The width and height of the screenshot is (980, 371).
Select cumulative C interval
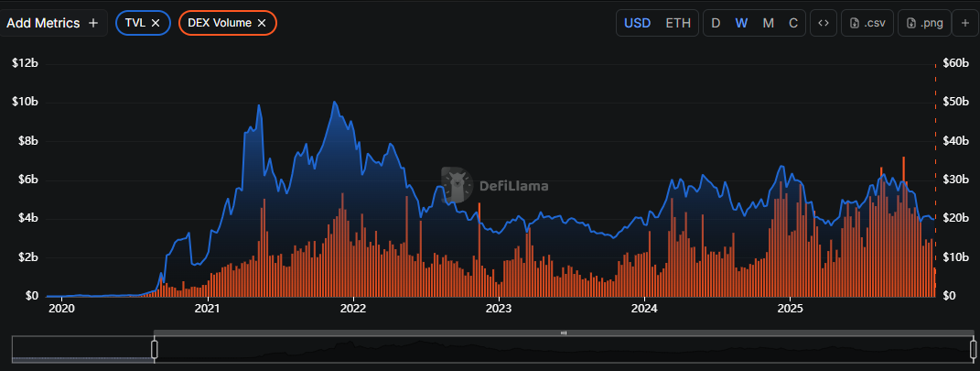point(793,23)
